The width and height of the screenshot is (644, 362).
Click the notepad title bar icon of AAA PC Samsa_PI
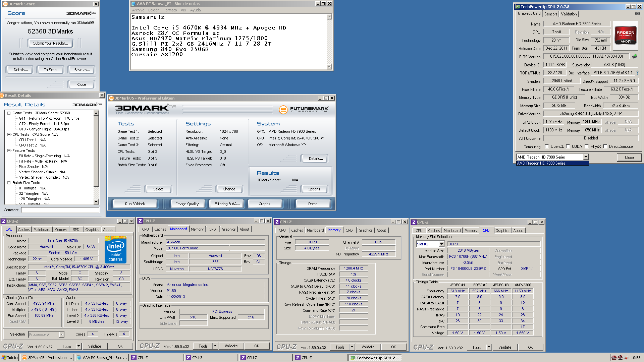[133, 4]
